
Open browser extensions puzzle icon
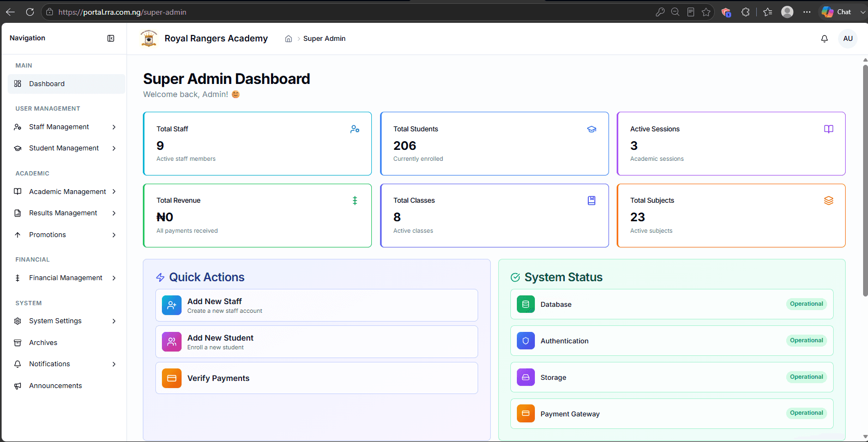pos(745,12)
